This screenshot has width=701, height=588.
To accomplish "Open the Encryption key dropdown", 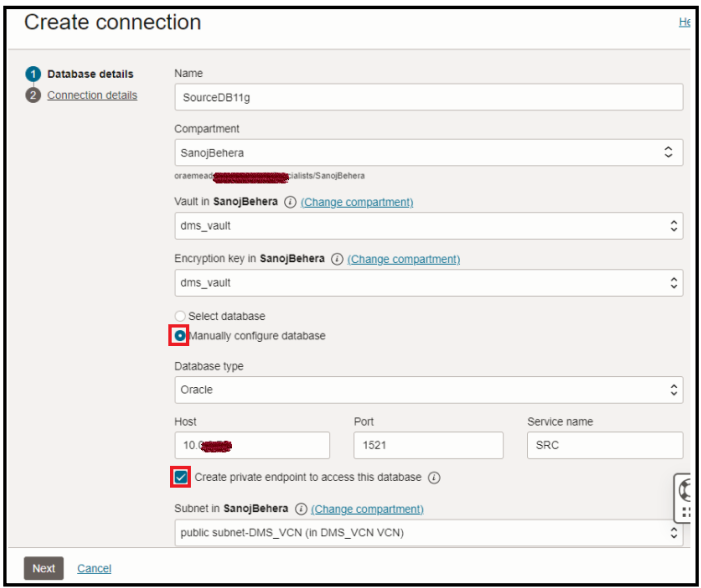I will coord(428,283).
